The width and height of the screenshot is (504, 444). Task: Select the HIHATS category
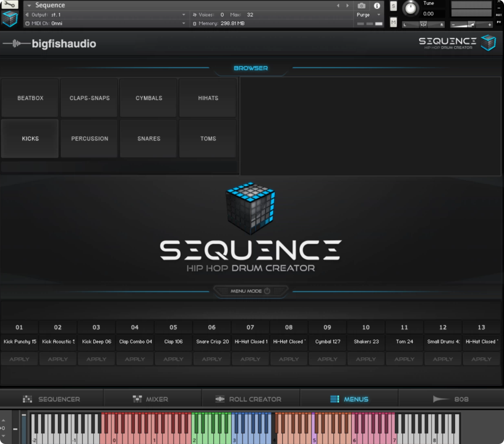(x=208, y=98)
